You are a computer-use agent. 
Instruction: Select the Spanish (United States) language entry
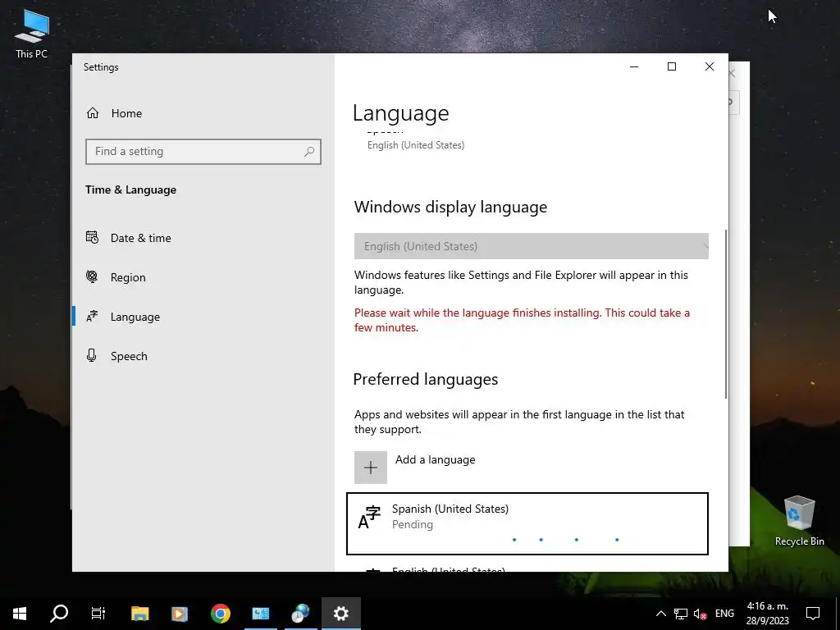tap(527, 523)
